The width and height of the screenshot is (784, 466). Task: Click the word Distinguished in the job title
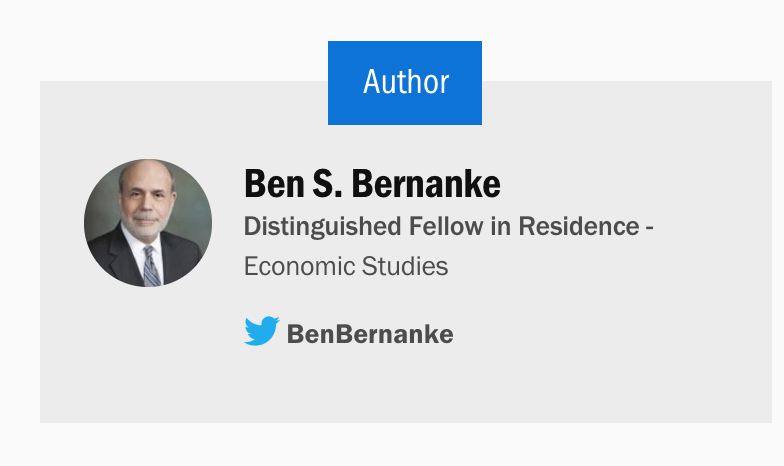[322, 226]
